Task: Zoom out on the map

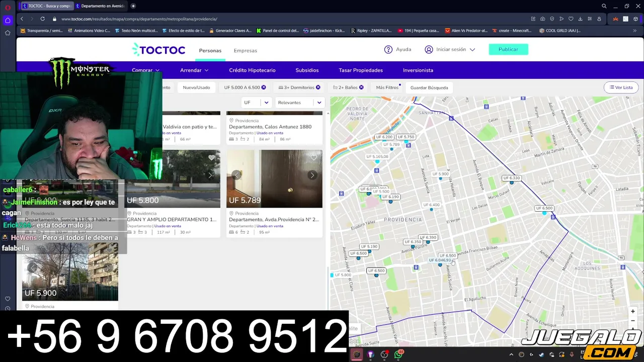Action: coord(633,321)
